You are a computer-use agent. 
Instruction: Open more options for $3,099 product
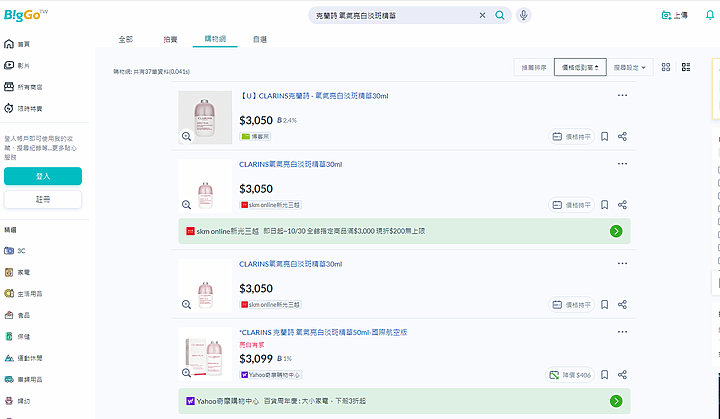pos(622,332)
